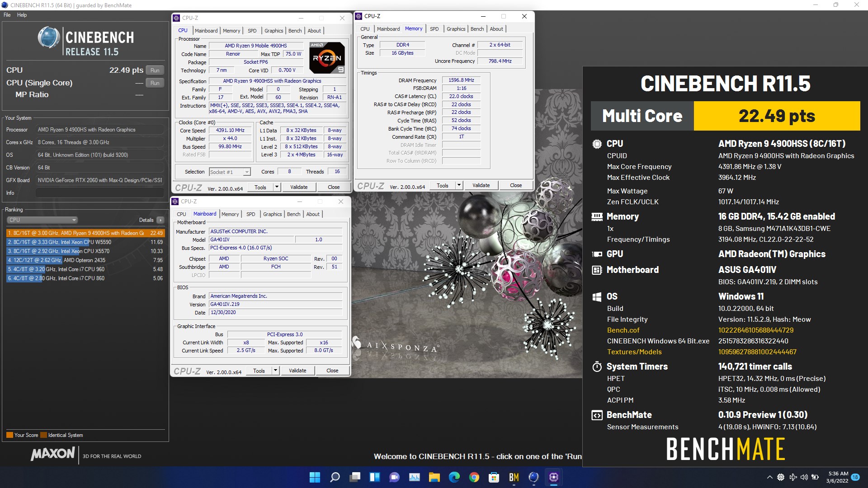Click the clock showing 5:36 AM
The width and height of the screenshot is (868, 488).
pyautogui.click(x=838, y=474)
